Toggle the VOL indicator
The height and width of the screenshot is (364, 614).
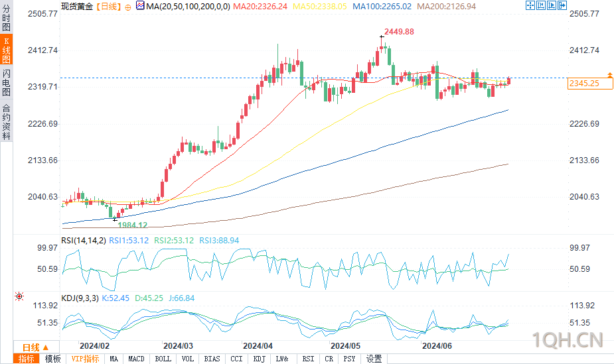pos(188,359)
